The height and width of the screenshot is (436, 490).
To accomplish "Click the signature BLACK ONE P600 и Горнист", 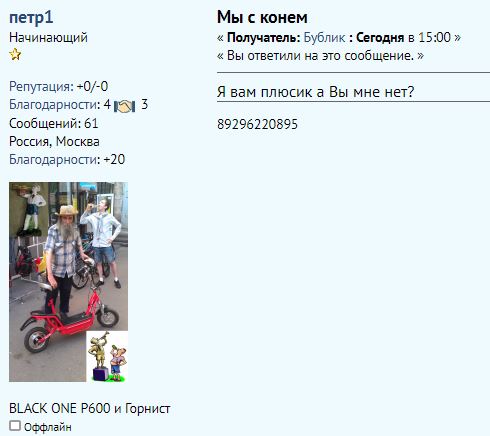I will (90, 408).
